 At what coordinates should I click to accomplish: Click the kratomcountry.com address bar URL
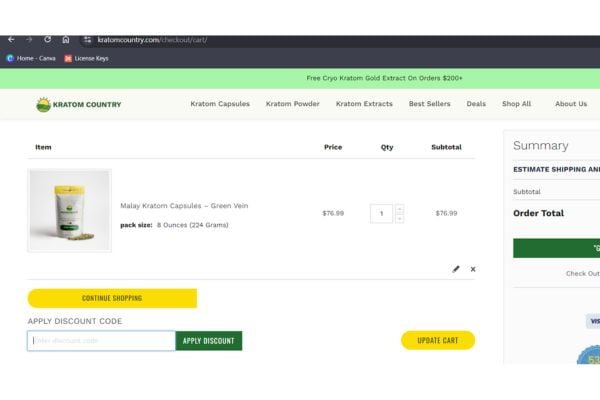152,40
